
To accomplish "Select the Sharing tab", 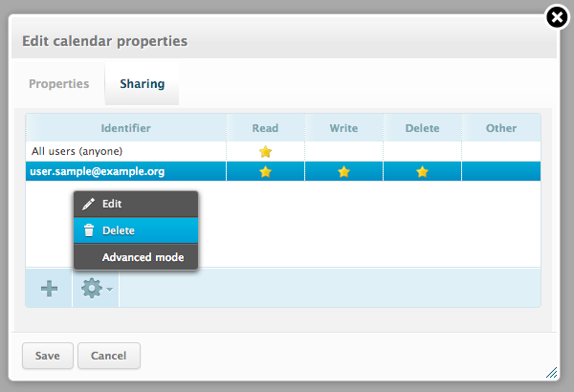I will coord(142,84).
